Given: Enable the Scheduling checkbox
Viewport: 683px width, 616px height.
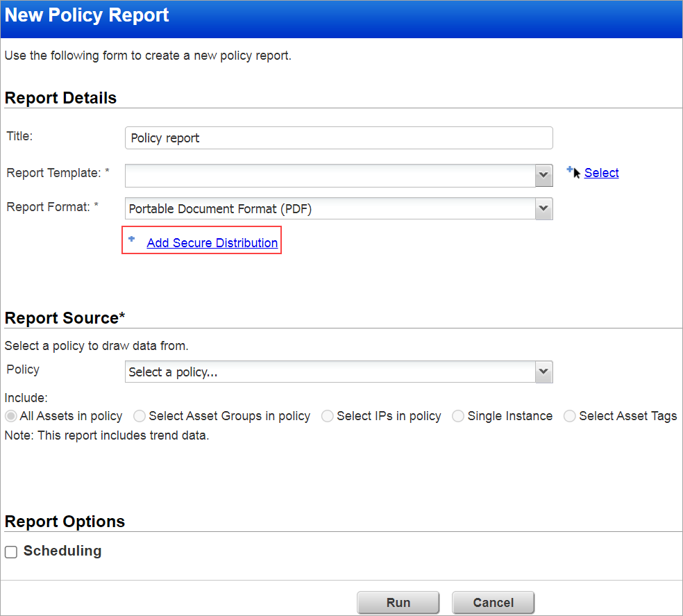Looking at the screenshot, I should (10, 551).
